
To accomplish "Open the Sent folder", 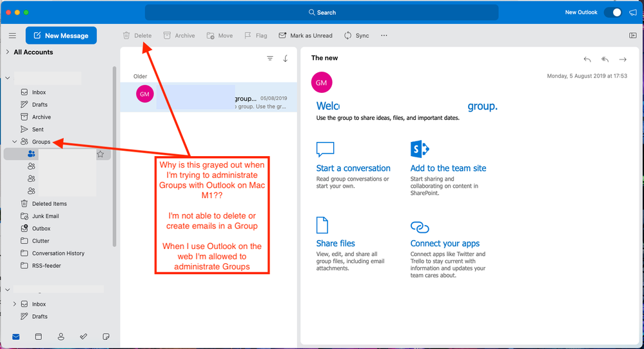I will (x=37, y=129).
